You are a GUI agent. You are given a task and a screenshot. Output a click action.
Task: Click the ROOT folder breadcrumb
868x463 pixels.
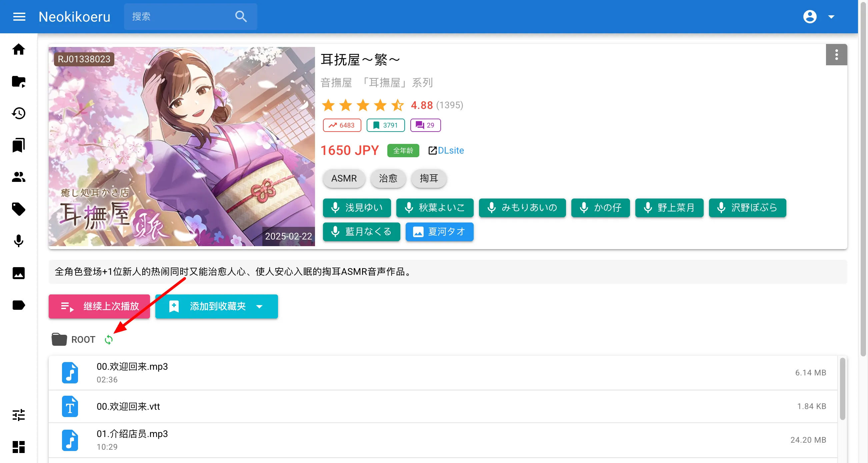(x=73, y=340)
